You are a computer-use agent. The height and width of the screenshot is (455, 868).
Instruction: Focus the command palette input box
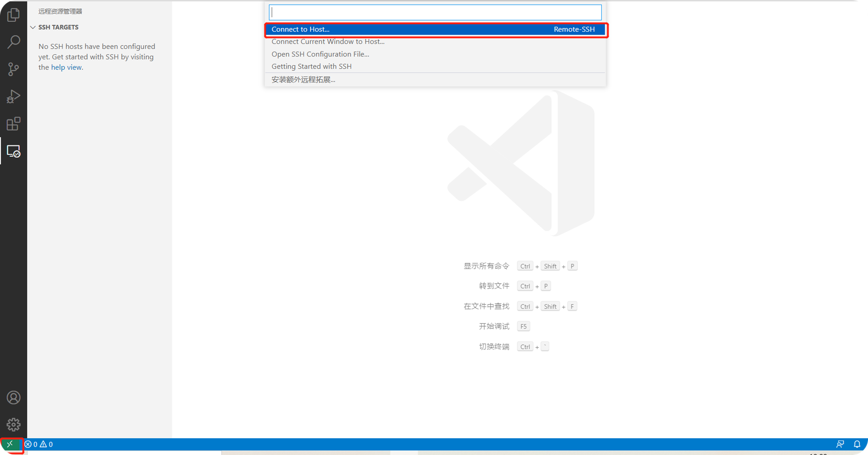(x=435, y=12)
